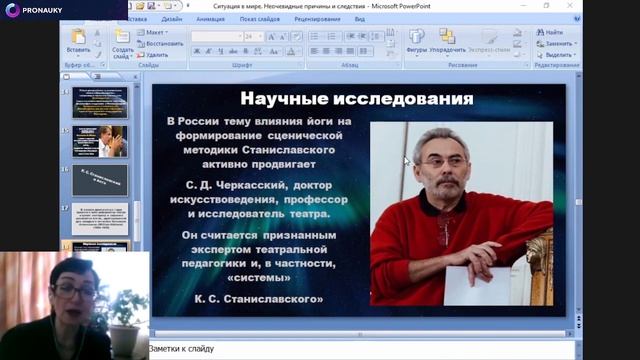Select the Format Painter brush icon
Screen dimensions: 640x360
click(x=98, y=55)
